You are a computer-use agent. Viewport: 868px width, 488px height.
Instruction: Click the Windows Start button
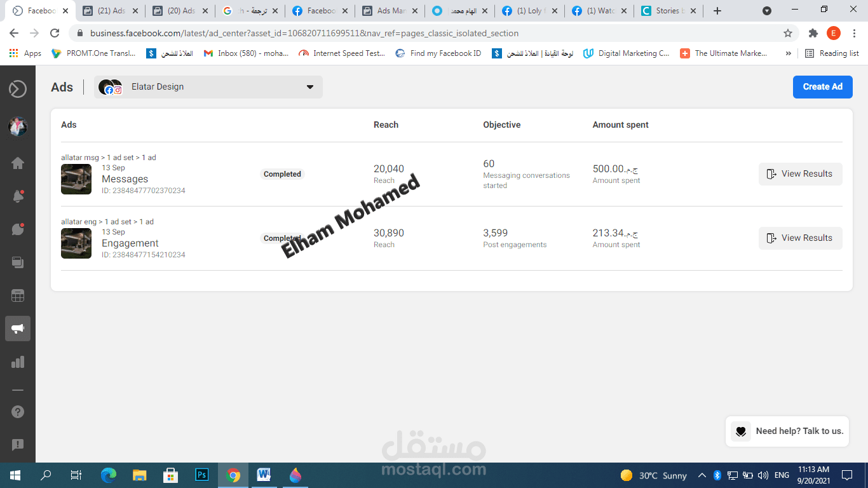(x=15, y=475)
